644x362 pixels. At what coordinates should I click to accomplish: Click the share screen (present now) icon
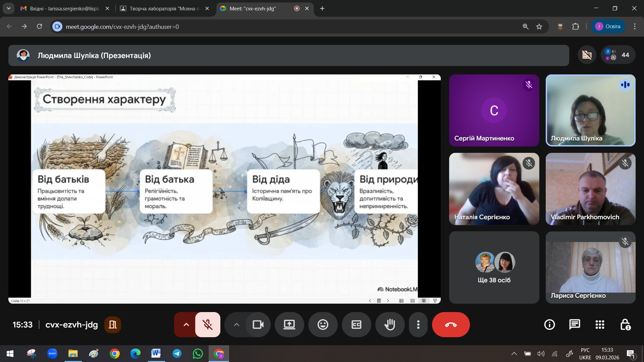pyautogui.click(x=289, y=324)
